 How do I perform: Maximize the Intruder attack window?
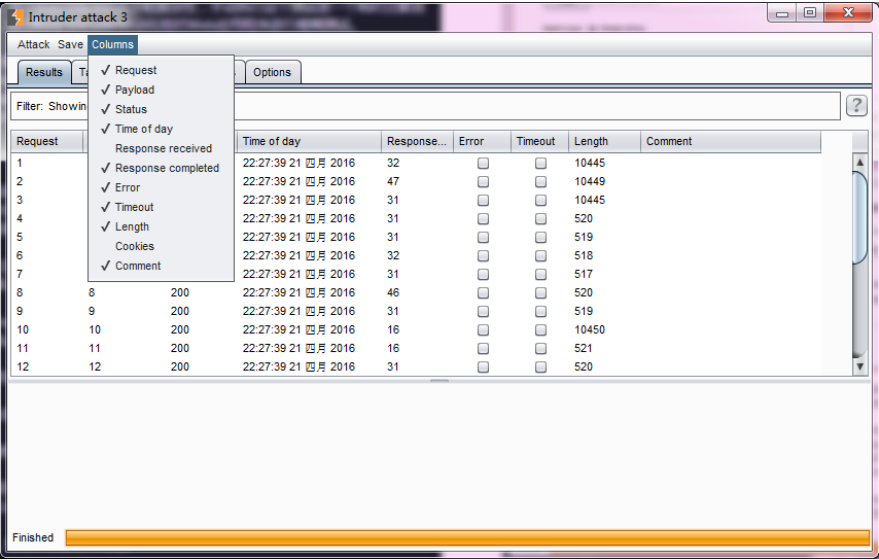810,13
